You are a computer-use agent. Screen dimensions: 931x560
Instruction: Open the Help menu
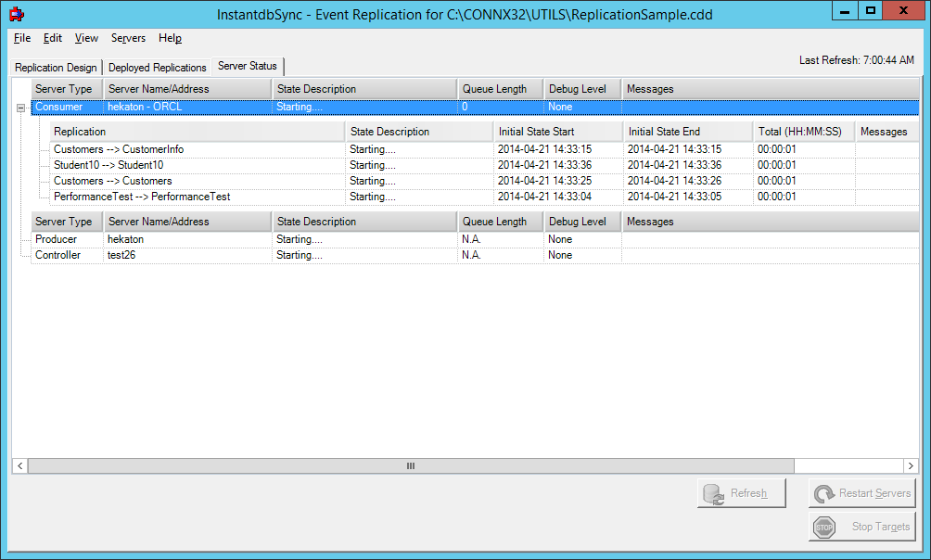pyautogui.click(x=170, y=38)
